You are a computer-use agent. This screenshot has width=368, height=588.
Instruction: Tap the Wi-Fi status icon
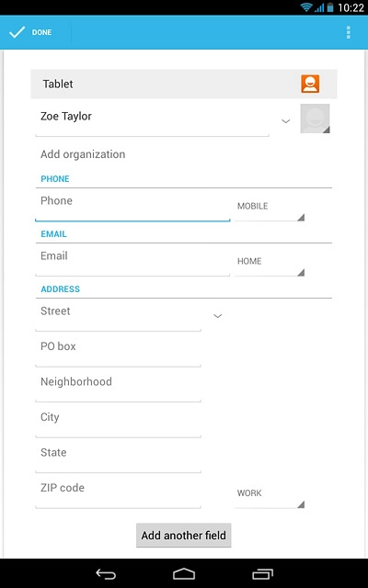[x=306, y=7]
